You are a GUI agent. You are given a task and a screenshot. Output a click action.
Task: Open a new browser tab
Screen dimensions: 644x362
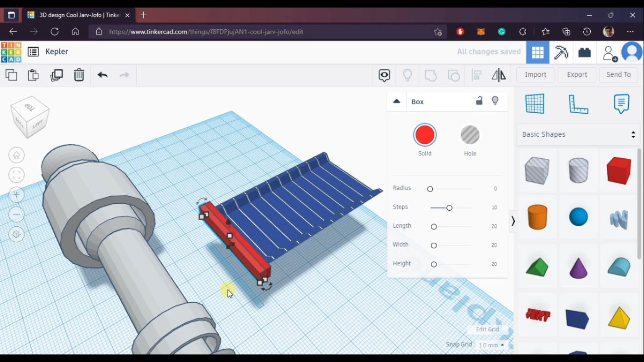pyautogui.click(x=143, y=15)
